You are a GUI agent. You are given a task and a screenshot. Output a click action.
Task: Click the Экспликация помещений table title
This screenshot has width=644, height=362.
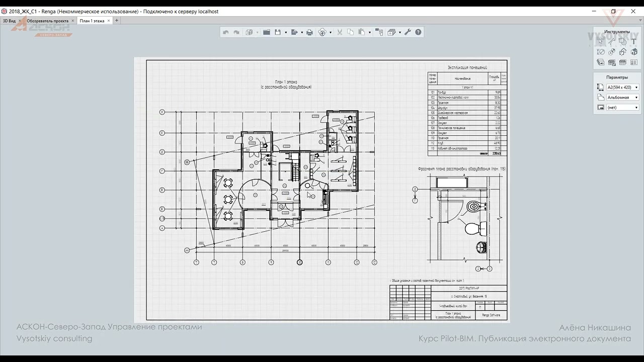coord(467,67)
